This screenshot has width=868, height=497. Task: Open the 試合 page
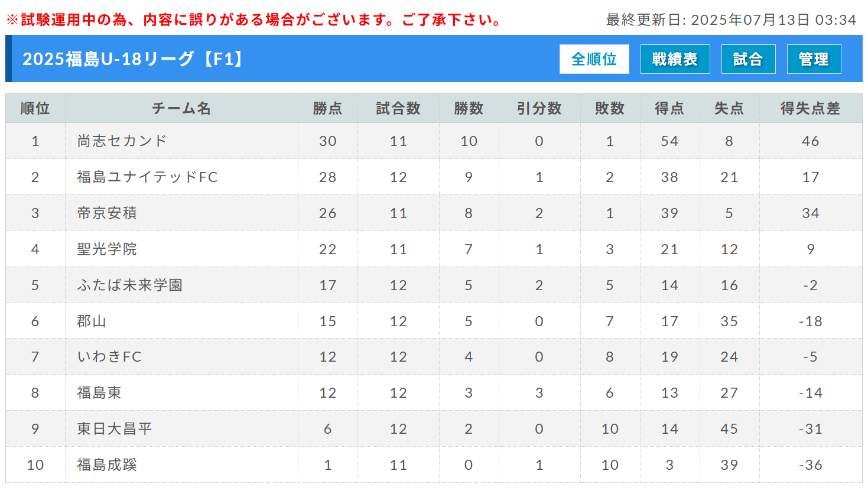pyautogui.click(x=748, y=59)
